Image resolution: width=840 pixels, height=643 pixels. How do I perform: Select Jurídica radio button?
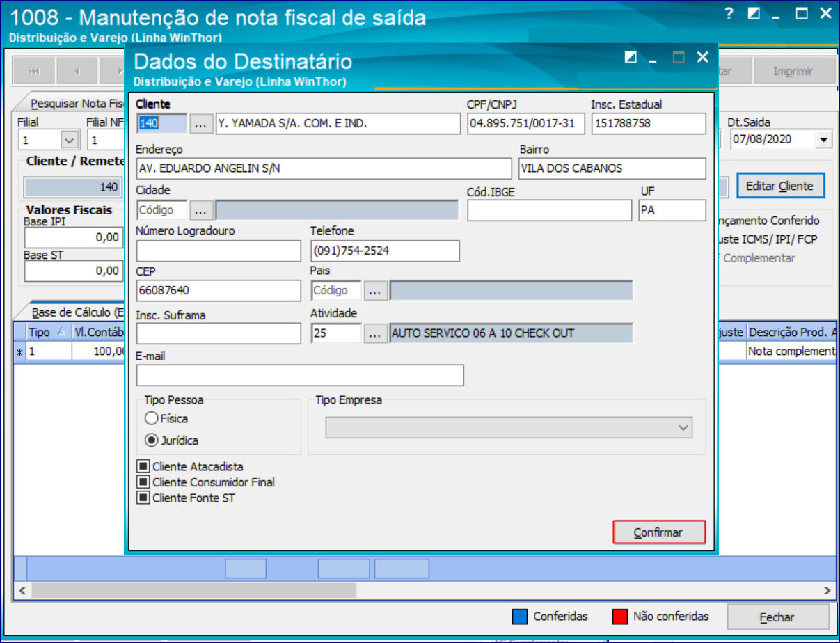[151, 440]
